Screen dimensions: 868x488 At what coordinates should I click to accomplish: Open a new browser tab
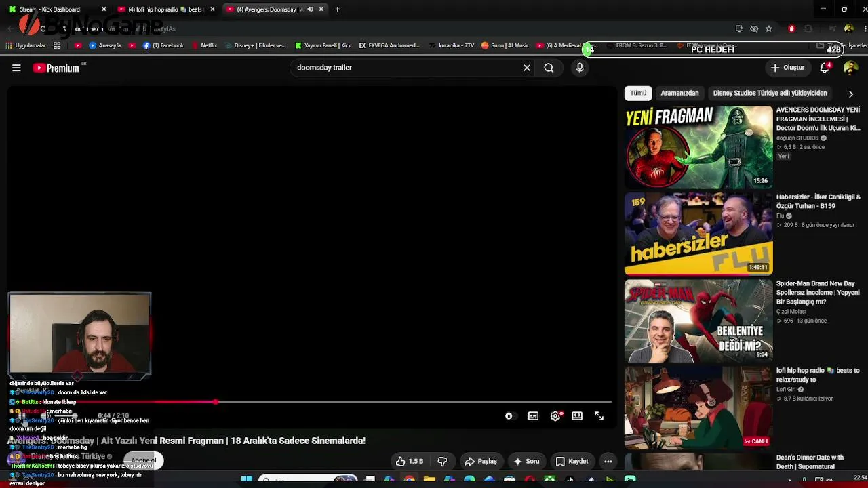coord(338,9)
